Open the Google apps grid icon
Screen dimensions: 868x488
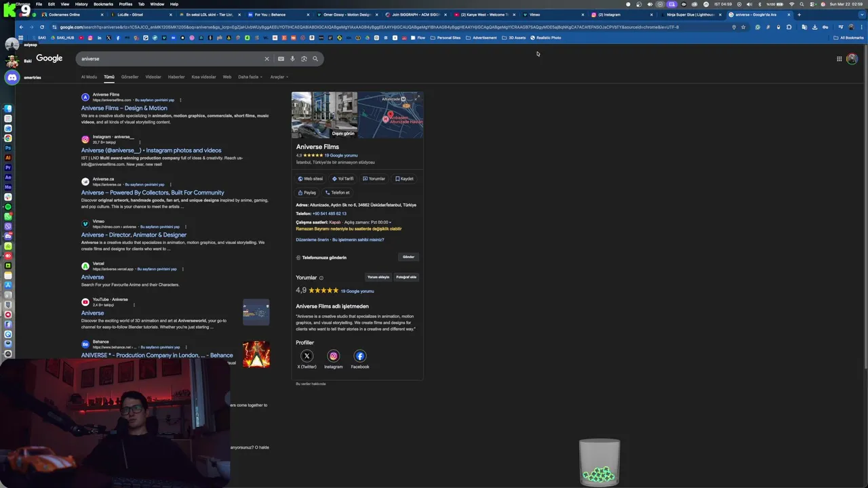(839, 59)
